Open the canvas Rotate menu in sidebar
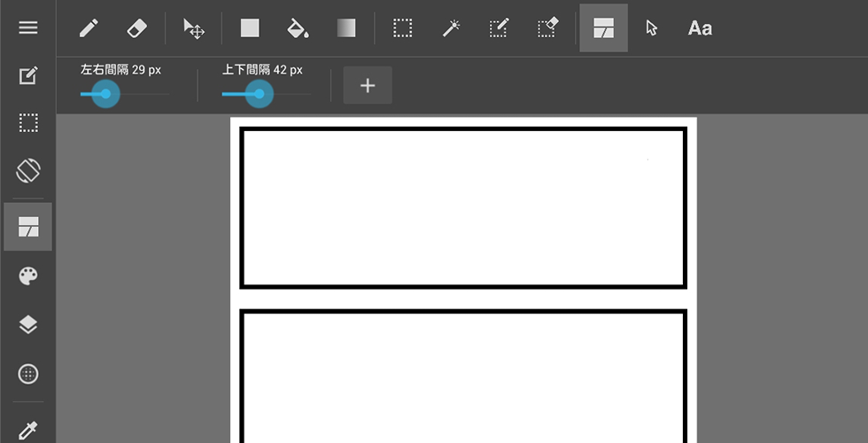This screenshot has height=443, width=868. click(28, 170)
